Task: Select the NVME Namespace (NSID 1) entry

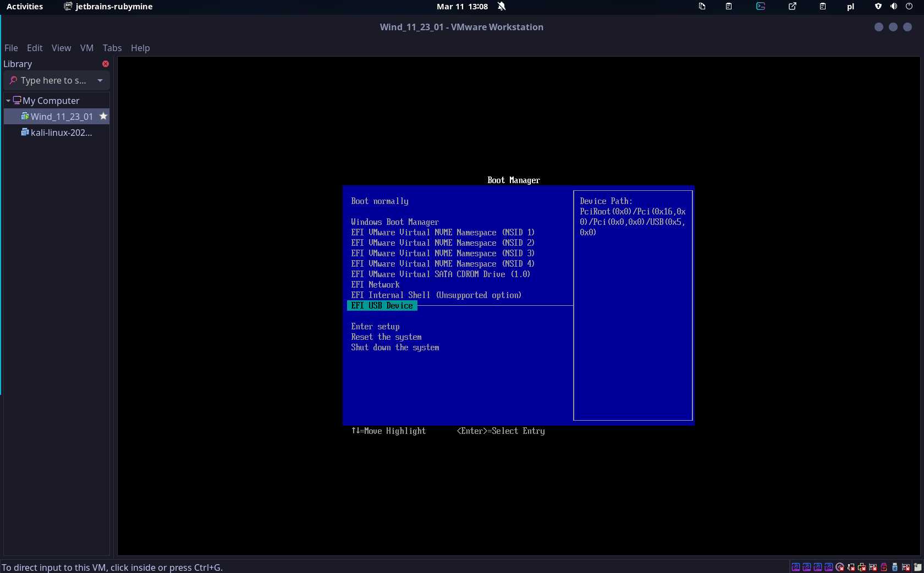Action: click(443, 233)
